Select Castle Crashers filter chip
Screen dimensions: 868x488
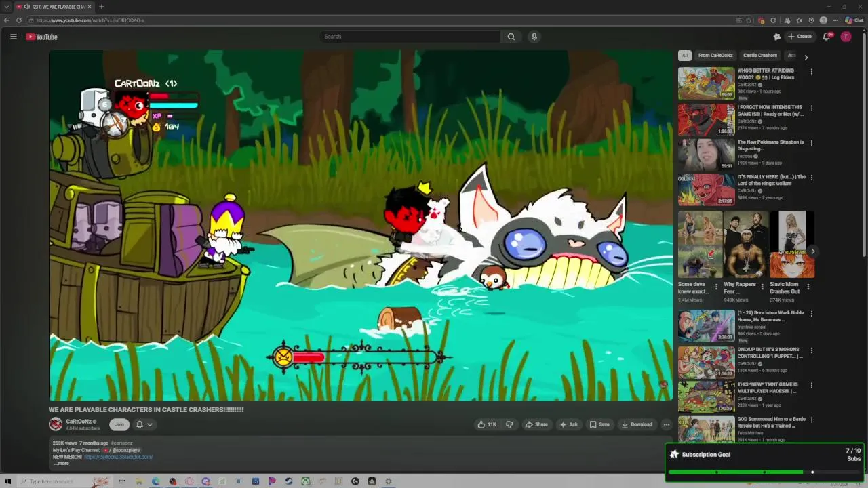pyautogui.click(x=760, y=56)
